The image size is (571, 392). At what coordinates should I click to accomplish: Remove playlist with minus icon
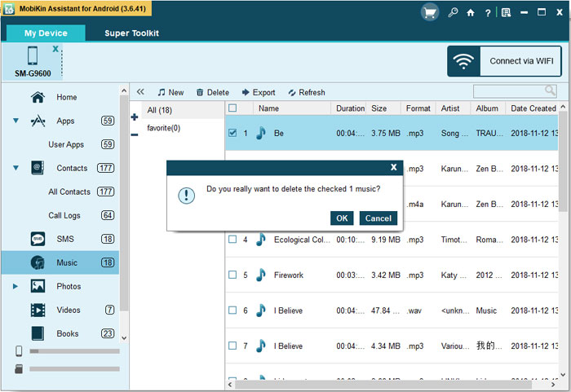tap(135, 135)
